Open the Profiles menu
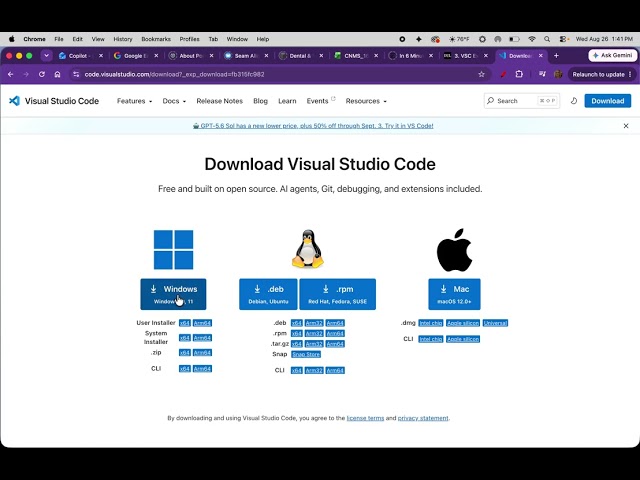The height and width of the screenshot is (480, 640). (x=189, y=39)
